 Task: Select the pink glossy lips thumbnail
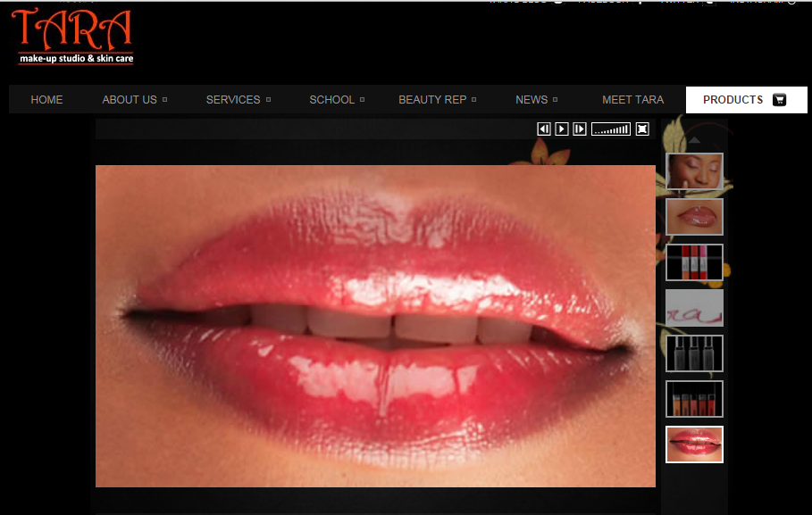pos(694,216)
